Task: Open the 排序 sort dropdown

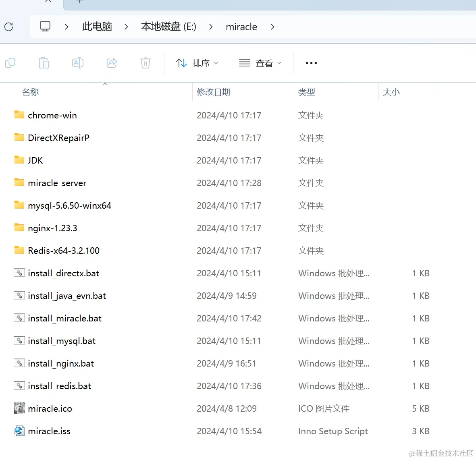Action: point(197,63)
